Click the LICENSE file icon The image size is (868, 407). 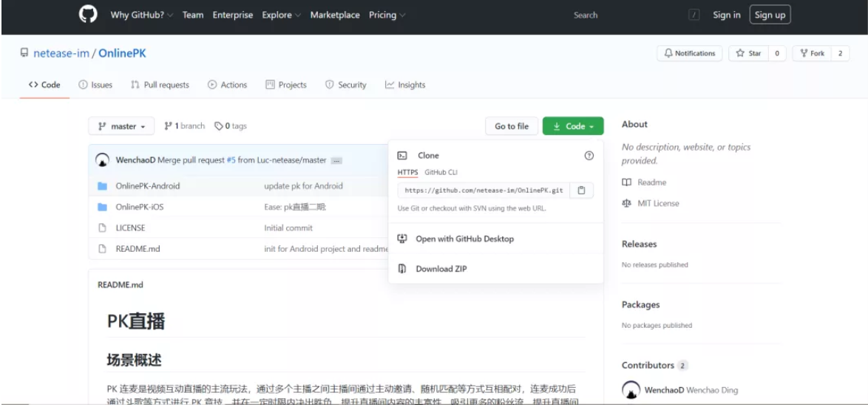coord(102,228)
